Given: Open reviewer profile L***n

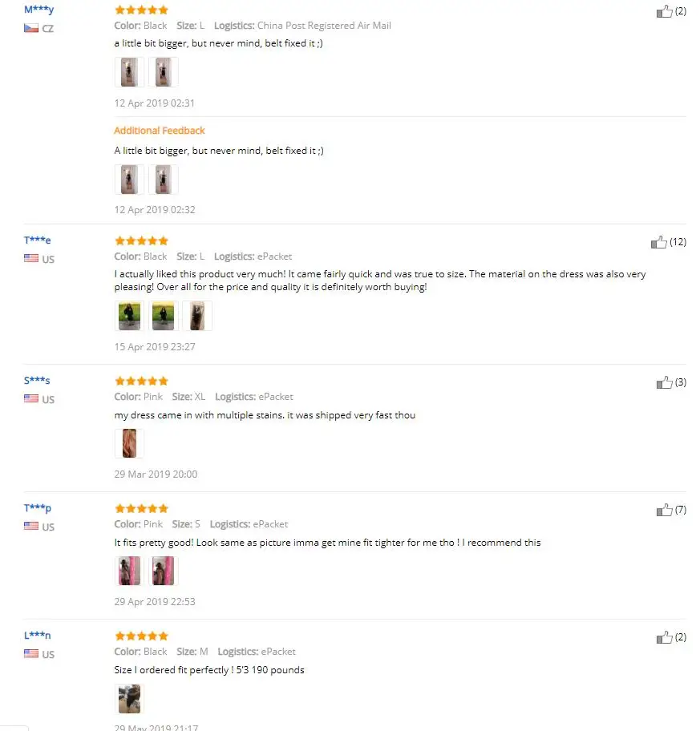Looking at the screenshot, I should (38, 636).
